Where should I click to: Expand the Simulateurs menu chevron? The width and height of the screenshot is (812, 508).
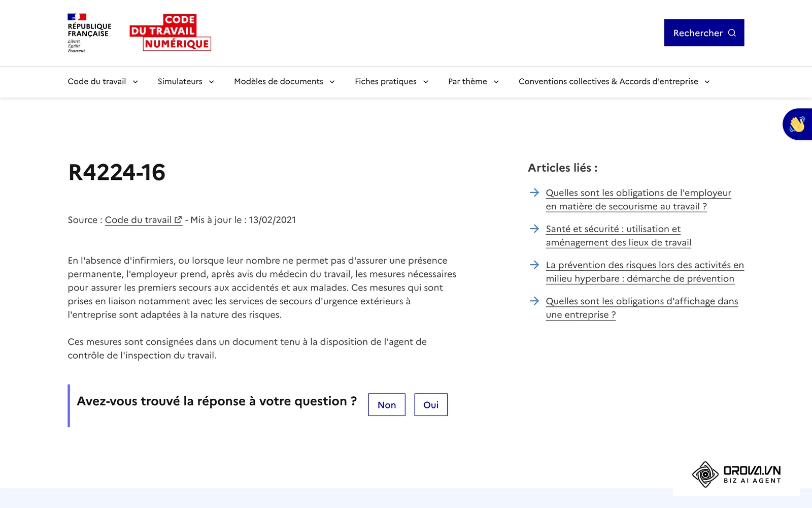212,82
